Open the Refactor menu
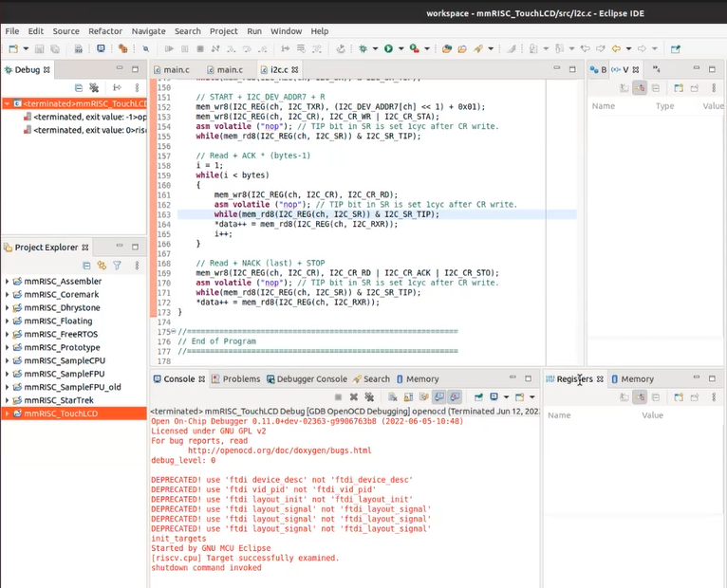727x588 pixels. click(x=105, y=31)
